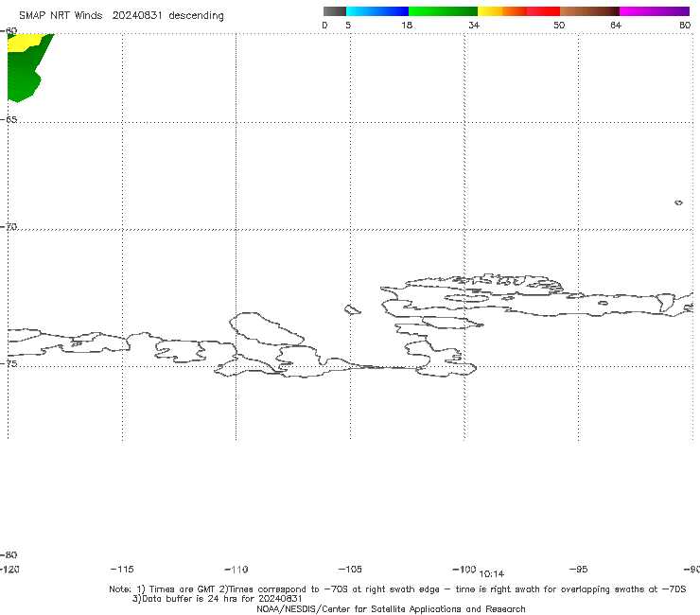Click the colorbar label '34'
Viewport: 700px width, 615px height.
pos(474,25)
